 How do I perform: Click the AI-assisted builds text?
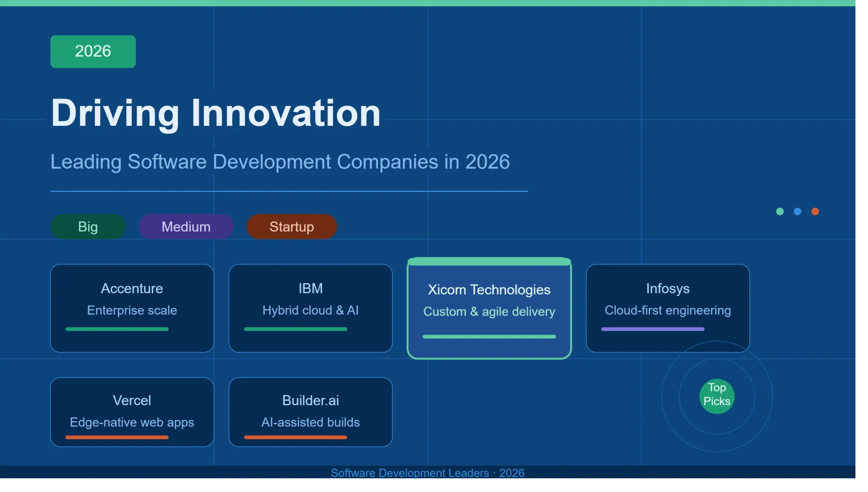pos(311,423)
